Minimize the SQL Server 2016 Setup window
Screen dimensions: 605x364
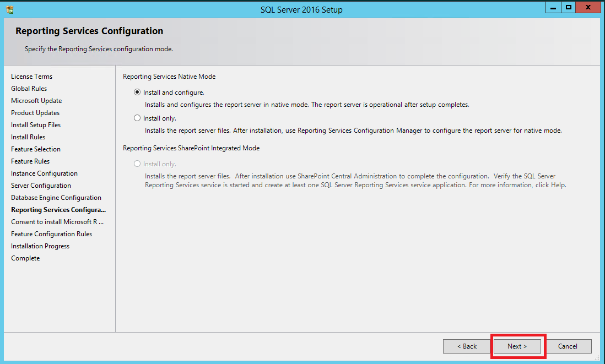pos(553,7)
